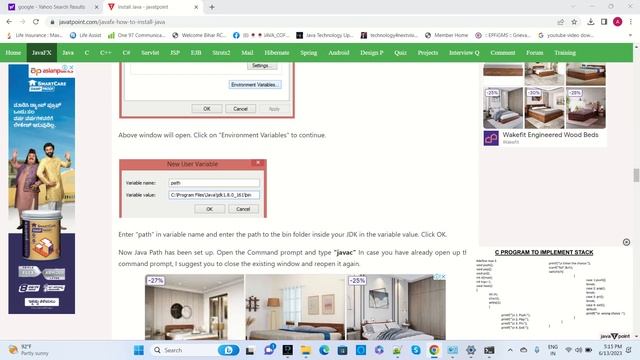Open Interview Q in navigation bar
This screenshot has height=360, width=640.
click(x=464, y=53)
